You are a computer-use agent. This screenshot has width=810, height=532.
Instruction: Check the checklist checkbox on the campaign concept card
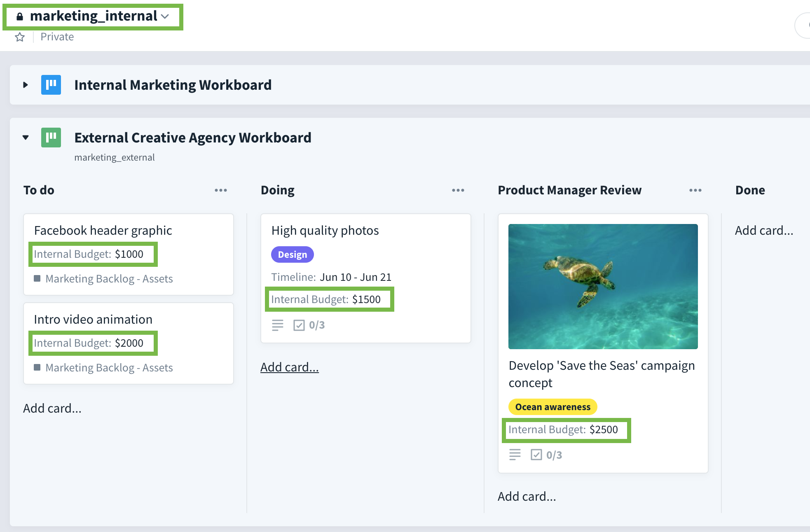[x=536, y=455]
